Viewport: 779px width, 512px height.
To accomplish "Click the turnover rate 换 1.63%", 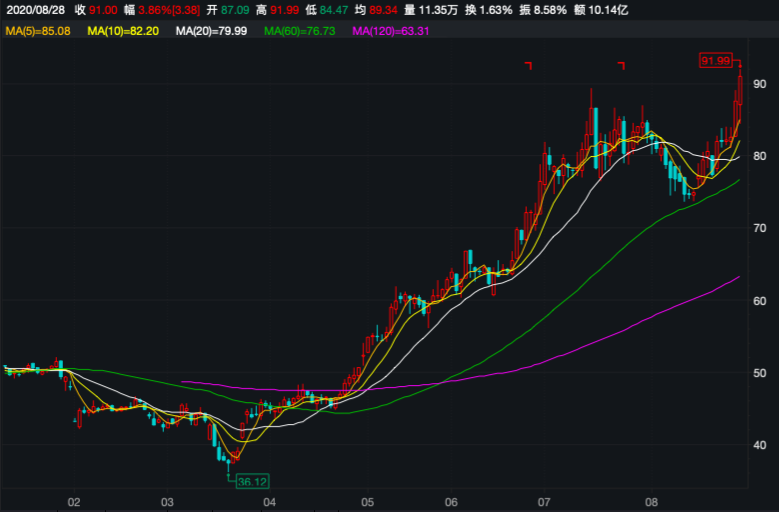I will (x=490, y=9).
